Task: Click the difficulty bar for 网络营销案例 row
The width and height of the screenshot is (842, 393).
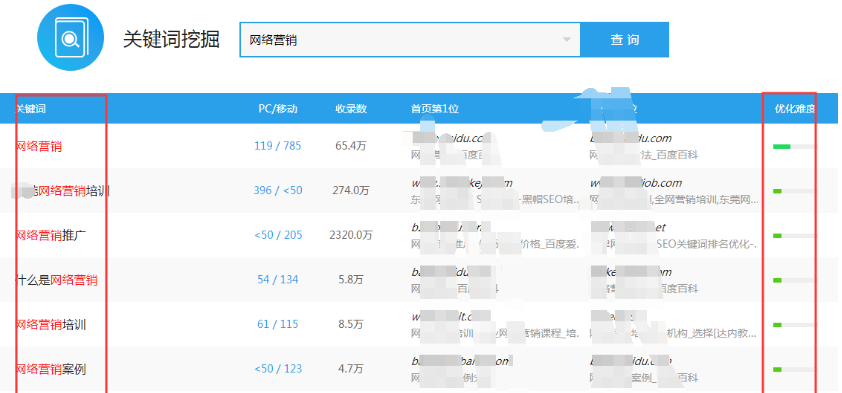Action: (x=794, y=369)
